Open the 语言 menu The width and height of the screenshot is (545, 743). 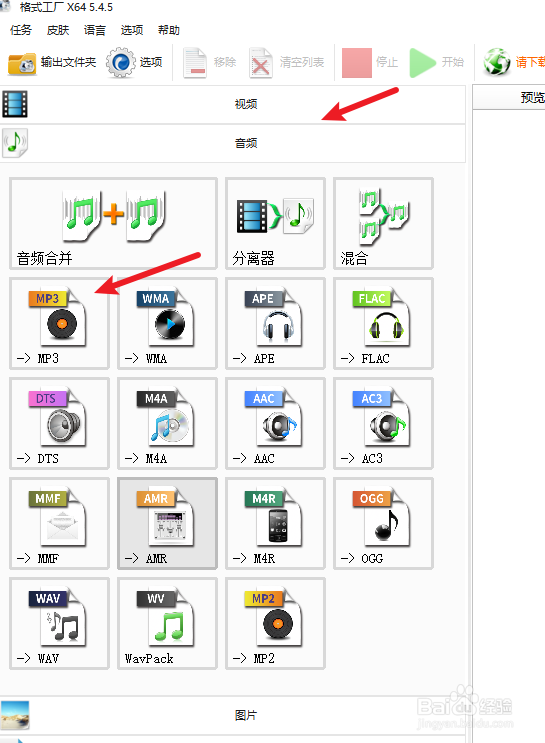pyautogui.click(x=95, y=30)
